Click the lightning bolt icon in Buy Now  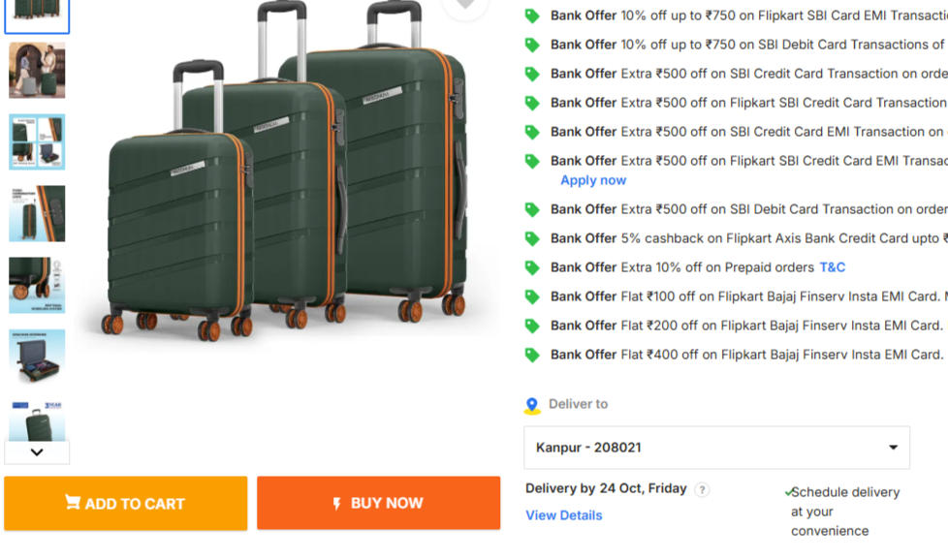(336, 504)
